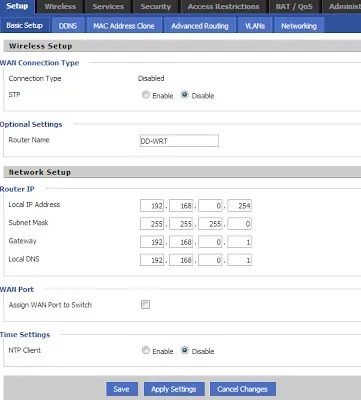Click the 'Network Setup' section header
This screenshot has height=400, width=361.
[40, 172]
